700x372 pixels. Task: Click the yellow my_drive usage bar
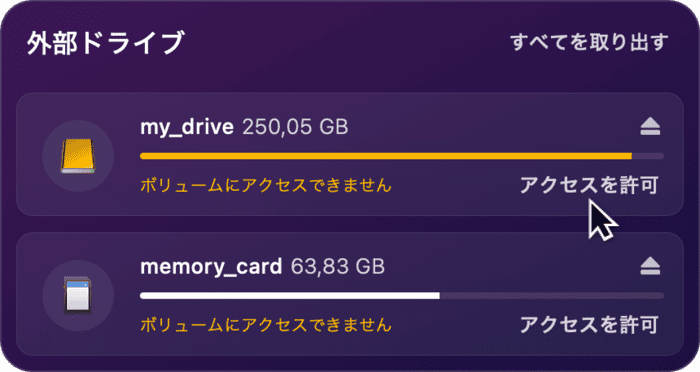[386, 156]
